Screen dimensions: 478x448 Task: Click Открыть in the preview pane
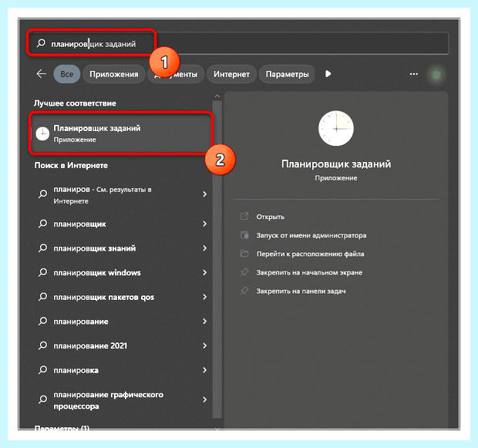(x=271, y=217)
